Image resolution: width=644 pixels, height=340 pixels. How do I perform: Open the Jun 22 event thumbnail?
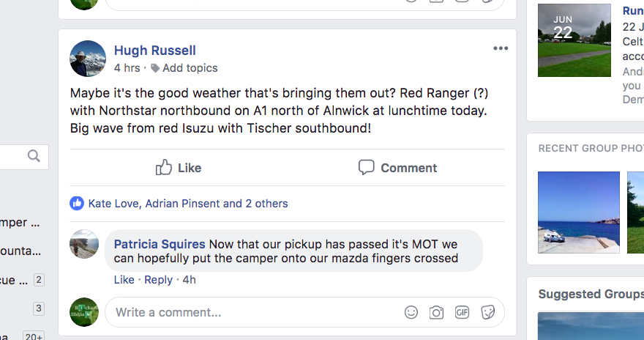(574, 40)
